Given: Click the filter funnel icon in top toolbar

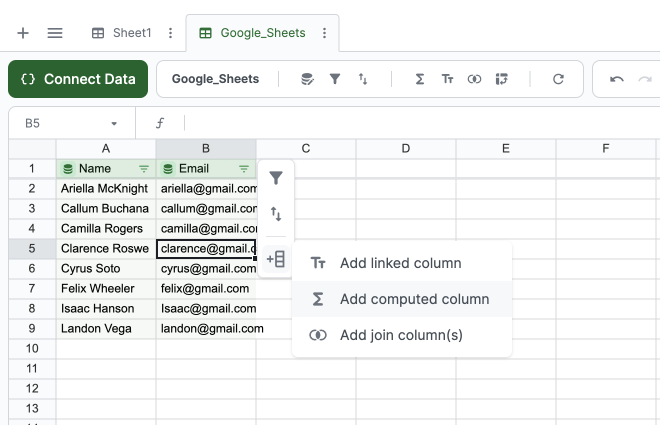Looking at the screenshot, I should click(335, 79).
